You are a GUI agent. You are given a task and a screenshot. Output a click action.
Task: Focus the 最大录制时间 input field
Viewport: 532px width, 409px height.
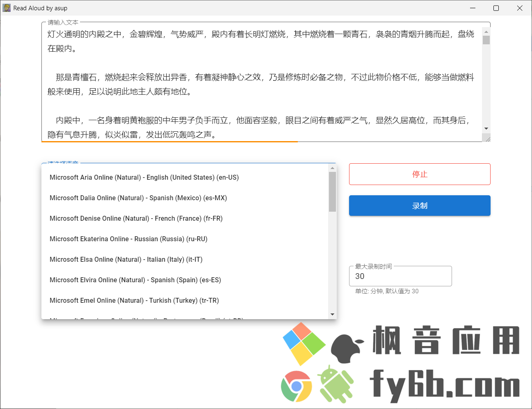[x=400, y=276]
